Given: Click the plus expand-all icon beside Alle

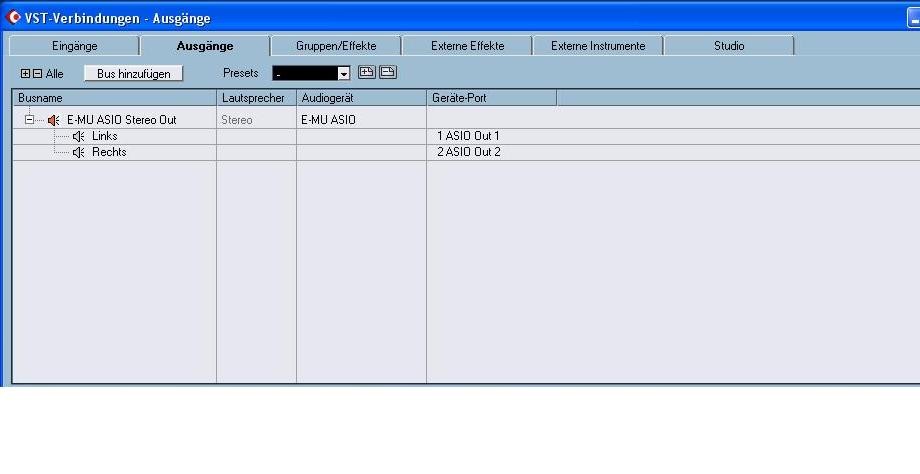Looking at the screenshot, I should tap(25, 74).
